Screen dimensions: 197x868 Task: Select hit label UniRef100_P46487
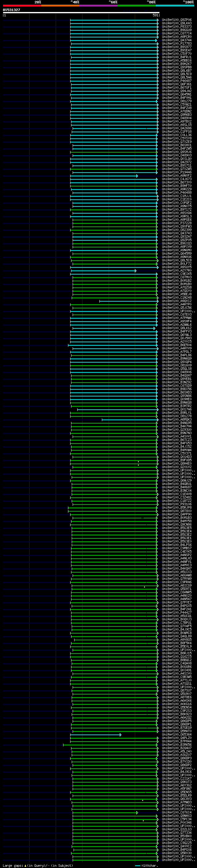pyautogui.click(x=177, y=81)
